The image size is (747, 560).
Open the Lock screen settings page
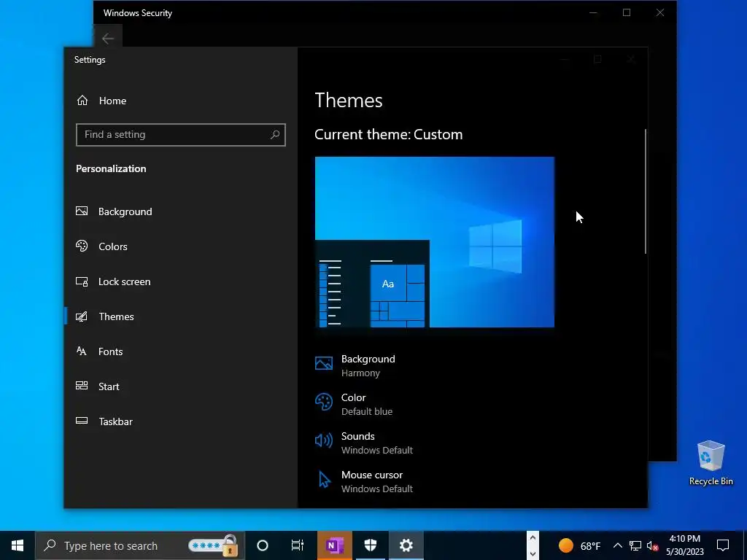[181, 281]
